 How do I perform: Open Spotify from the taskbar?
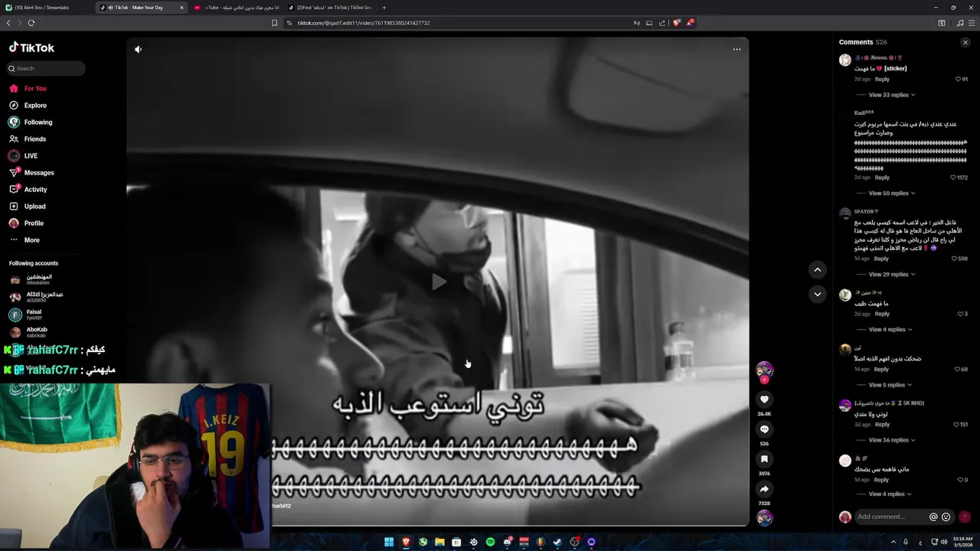tap(490, 542)
